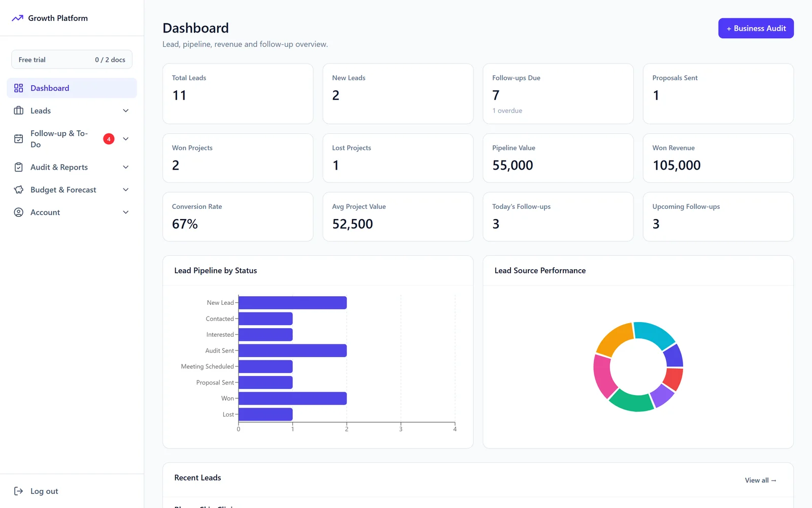Expand the Account menu chevron
This screenshot has height=508, width=812.
coord(126,212)
